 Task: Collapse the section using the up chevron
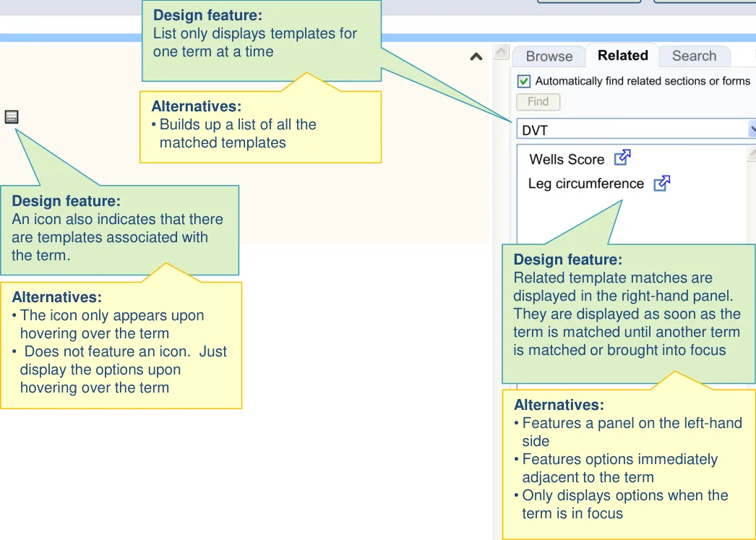tap(476, 56)
